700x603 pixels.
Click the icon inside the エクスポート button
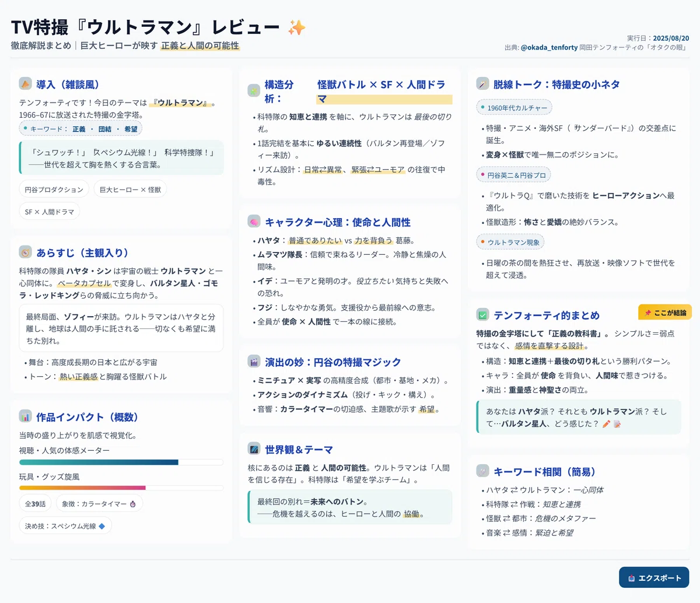tap(632, 578)
